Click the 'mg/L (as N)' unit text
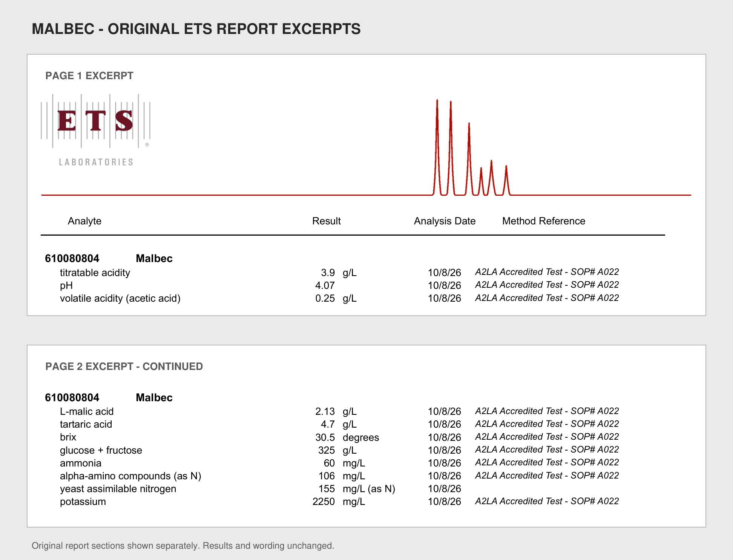733x560 pixels. coord(369,489)
